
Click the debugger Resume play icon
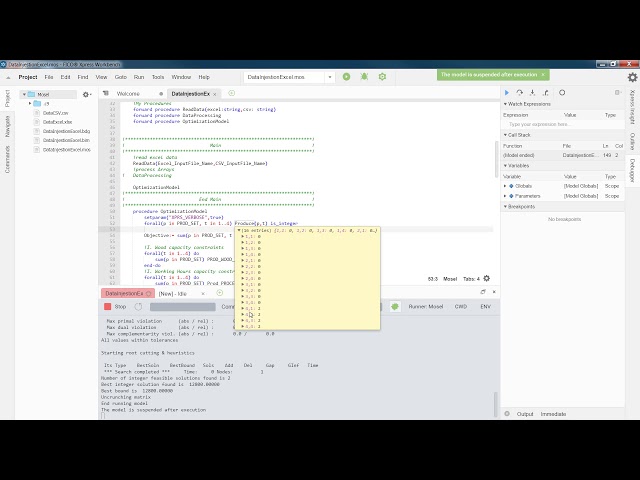(x=507, y=93)
